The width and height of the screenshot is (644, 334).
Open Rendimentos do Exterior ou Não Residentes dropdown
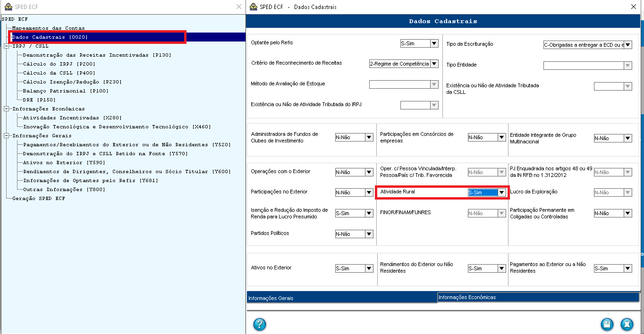point(502,268)
